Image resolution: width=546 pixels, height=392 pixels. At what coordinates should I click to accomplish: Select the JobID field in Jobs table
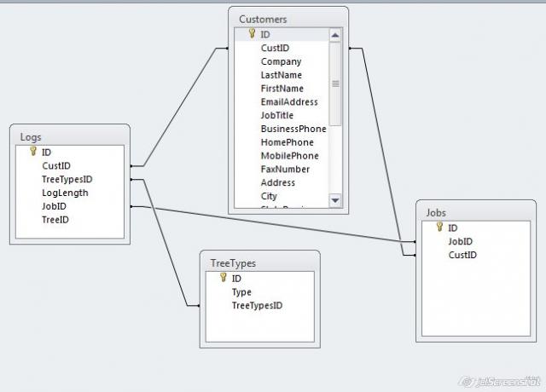tap(476, 241)
